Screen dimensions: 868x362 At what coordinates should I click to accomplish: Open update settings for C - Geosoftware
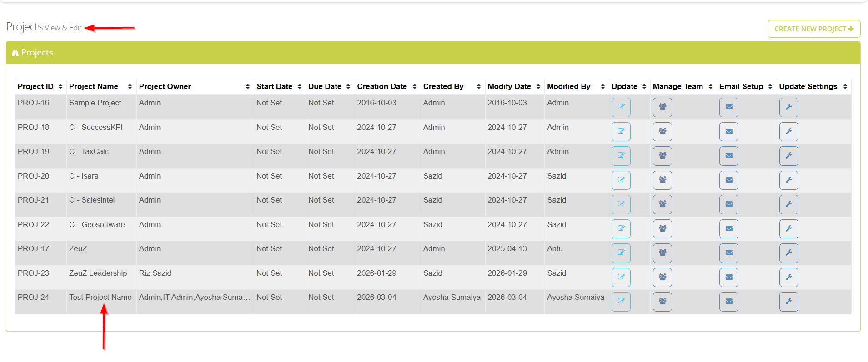click(788, 229)
